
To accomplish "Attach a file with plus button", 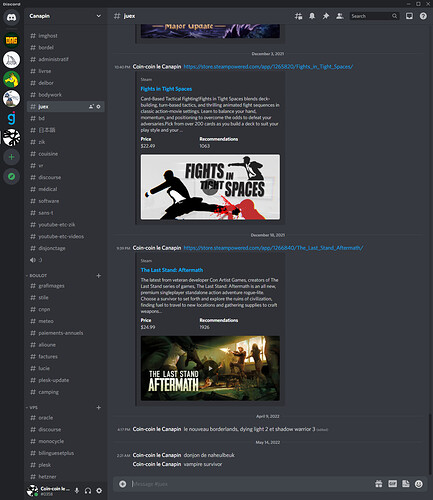I will (123, 484).
